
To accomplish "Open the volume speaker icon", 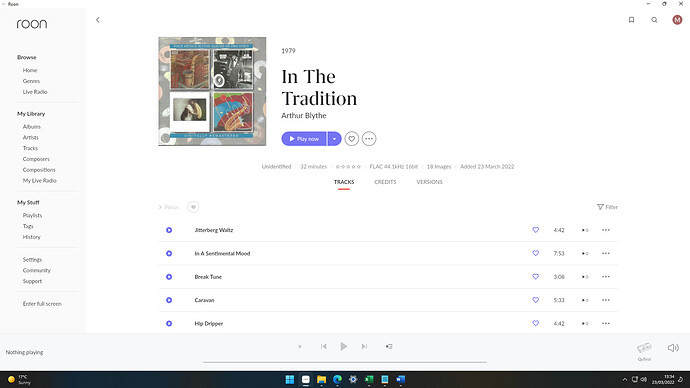I will coord(673,348).
